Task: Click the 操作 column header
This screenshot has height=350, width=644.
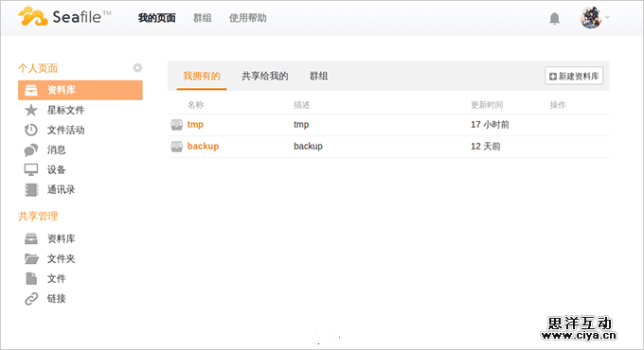Action: (558, 105)
